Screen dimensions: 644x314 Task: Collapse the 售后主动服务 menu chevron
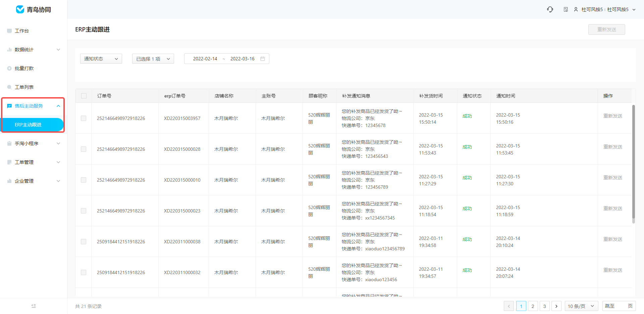pyautogui.click(x=58, y=106)
